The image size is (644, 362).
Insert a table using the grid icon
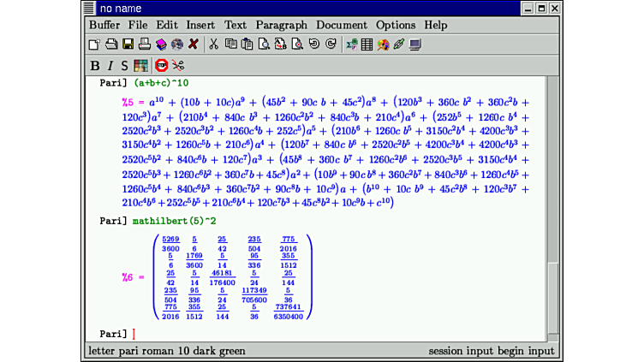pyautogui.click(x=367, y=45)
